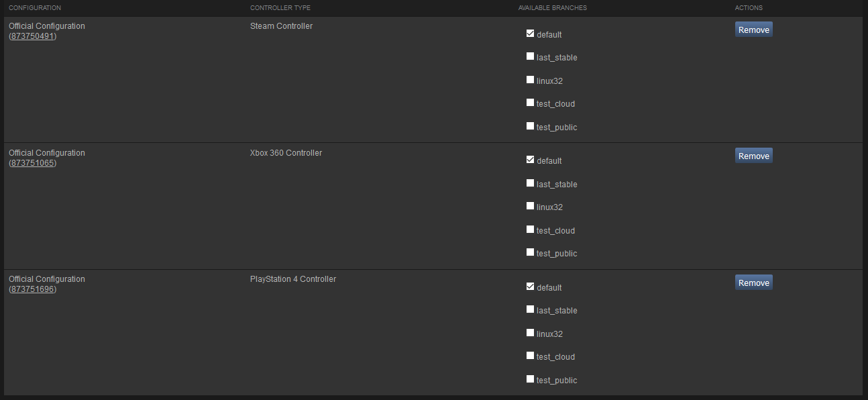Screen dimensions: 868x400
Task: Enable test_public for Steam Controller config
Action: click(x=531, y=126)
